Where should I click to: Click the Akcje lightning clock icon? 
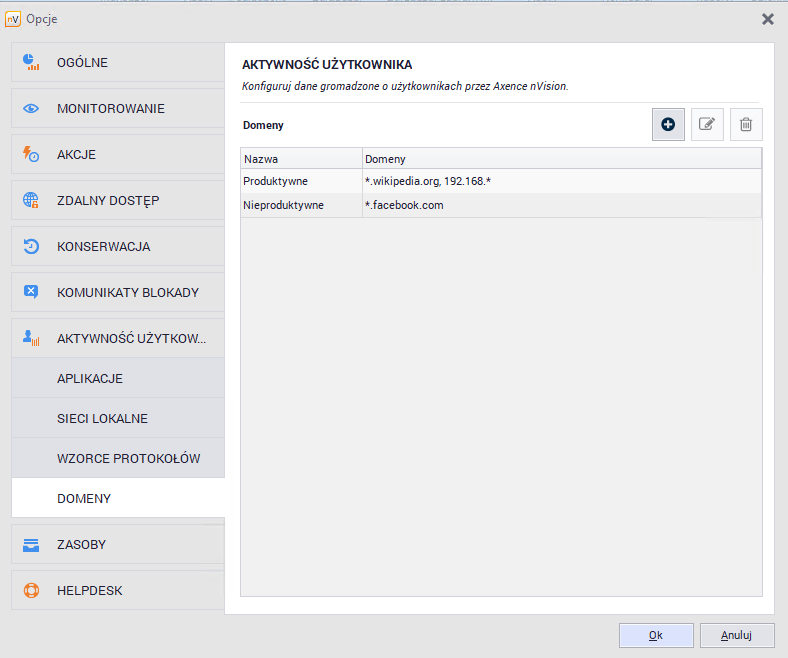31,154
